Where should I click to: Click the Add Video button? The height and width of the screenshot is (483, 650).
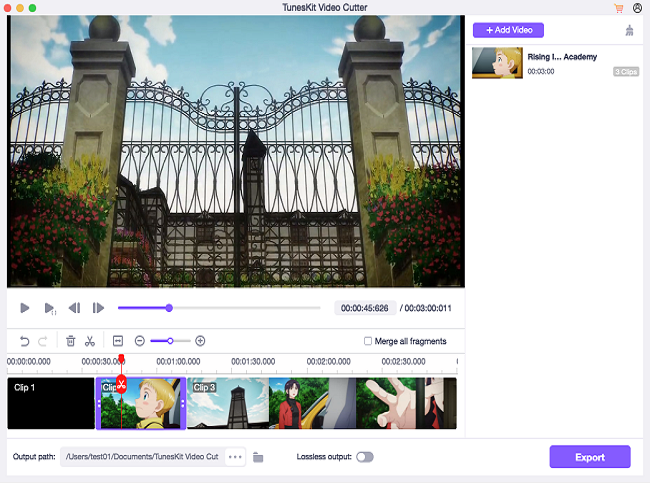coord(508,30)
